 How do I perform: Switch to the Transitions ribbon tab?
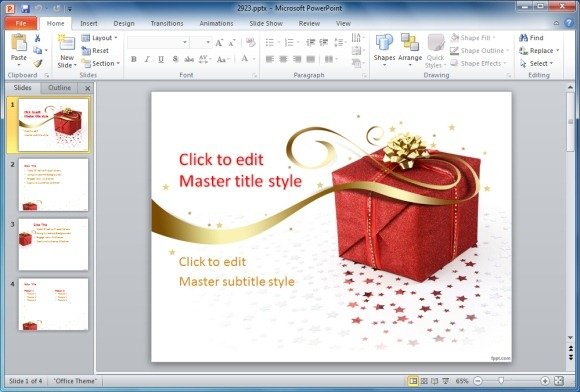click(x=167, y=23)
